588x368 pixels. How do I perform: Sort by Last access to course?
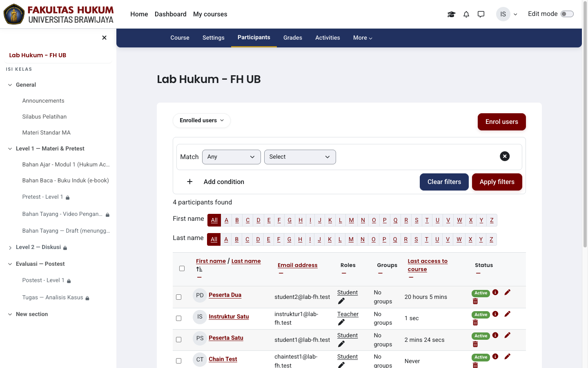tap(428, 265)
